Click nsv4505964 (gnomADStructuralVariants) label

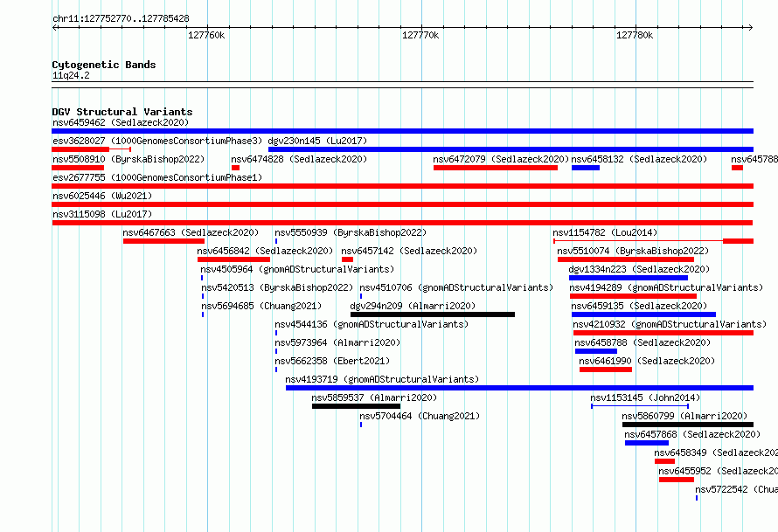click(298, 269)
